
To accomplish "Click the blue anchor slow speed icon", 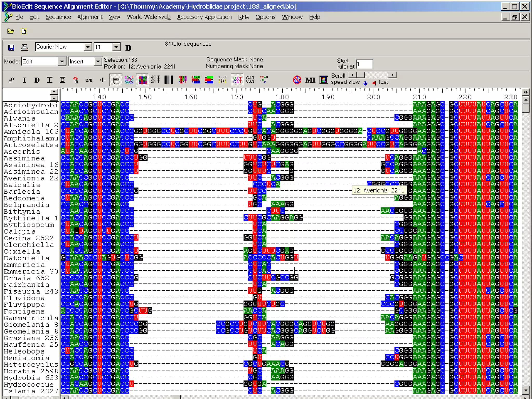I will click(x=365, y=83).
